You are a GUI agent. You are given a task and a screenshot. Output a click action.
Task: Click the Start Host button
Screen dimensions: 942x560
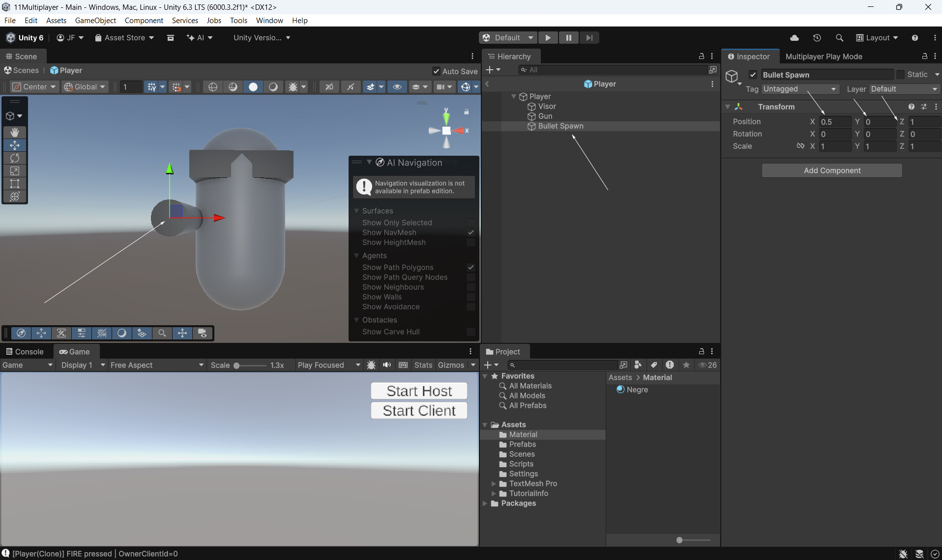pos(419,391)
